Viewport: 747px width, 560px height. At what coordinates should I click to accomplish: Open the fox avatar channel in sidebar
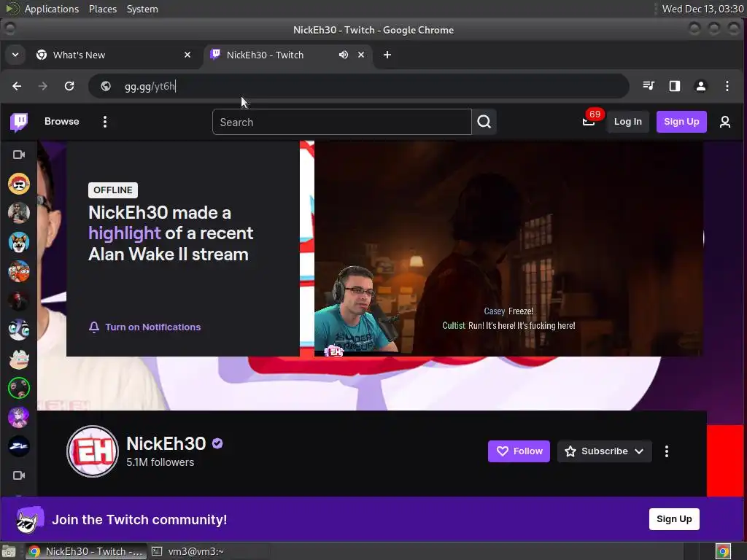(x=19, y=242)
